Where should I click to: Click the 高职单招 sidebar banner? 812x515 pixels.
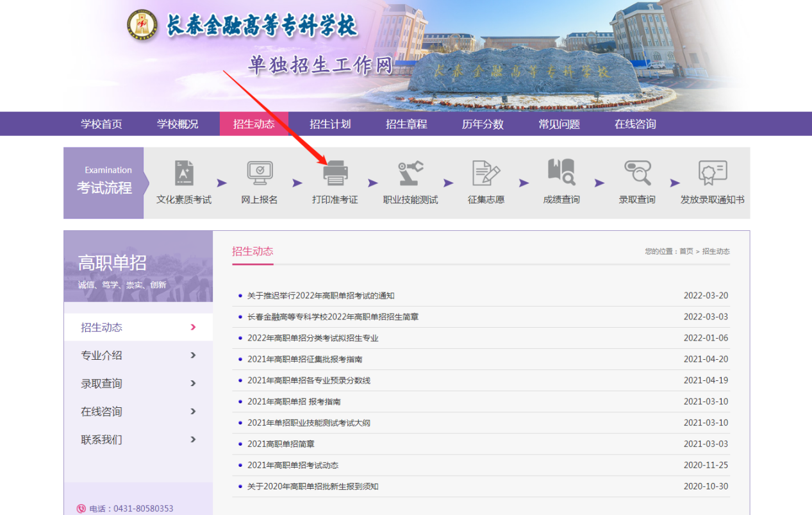pos(138,266)
